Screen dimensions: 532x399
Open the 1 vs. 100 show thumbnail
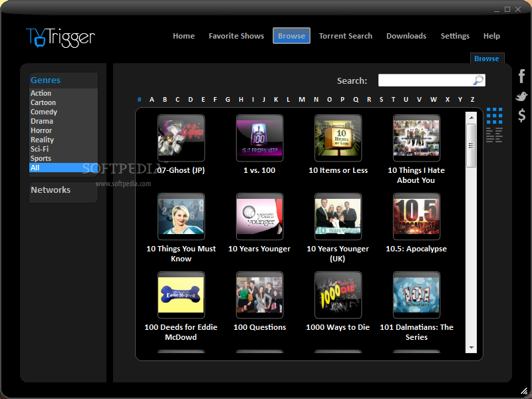point(259,138)
